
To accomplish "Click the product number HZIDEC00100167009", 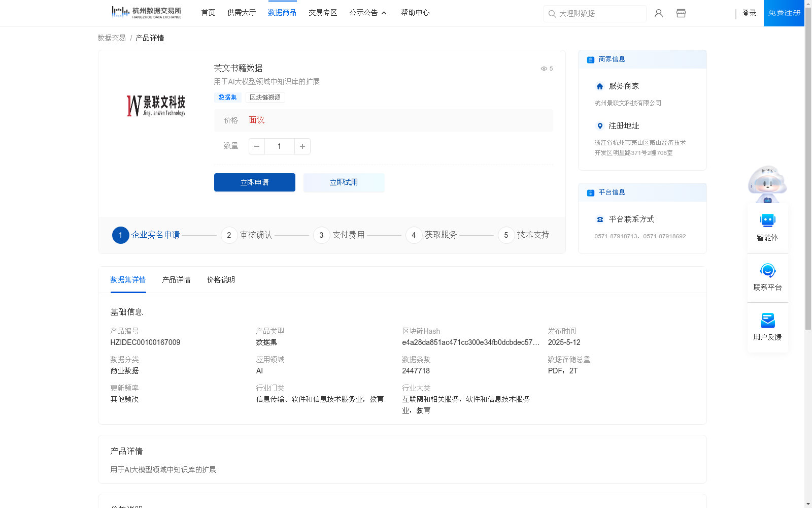I will click(145, 342).
